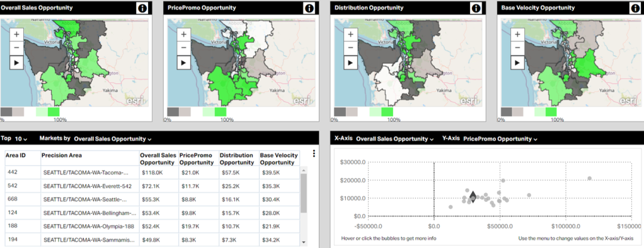Image resolution: width=644 pixels, height=248 pixels.
Task: Click the scatter bubble at $20000 PricePromo
Action: 503,180
